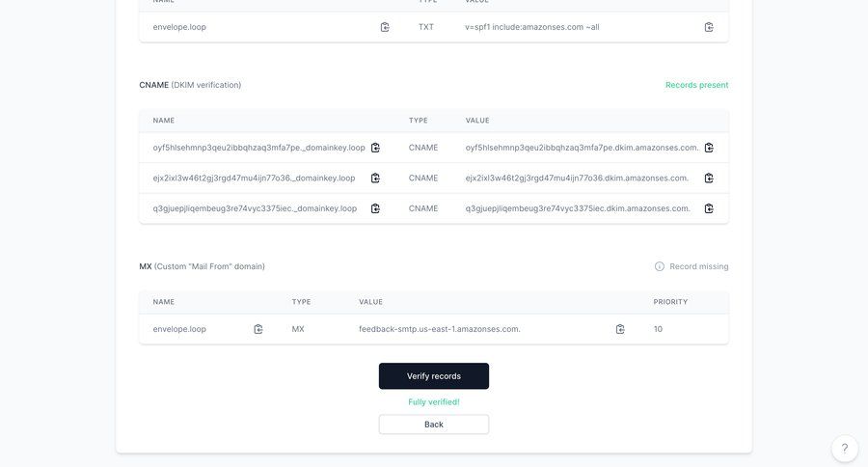Copy value ejx2ixl3w46t2gj3rgd47mu4ijn77o36.dkim.amazonses.com

[x=709, y=178]
